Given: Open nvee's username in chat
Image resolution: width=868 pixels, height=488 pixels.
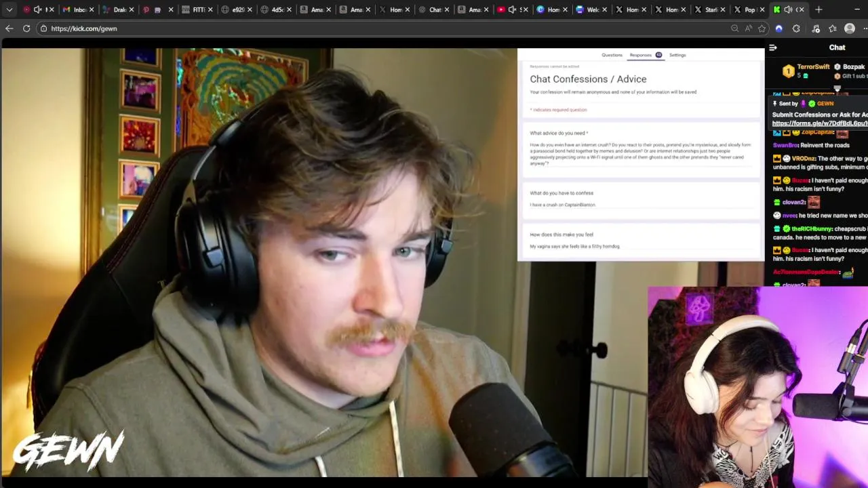Looking at the screenshot, I should pos(789,216).
